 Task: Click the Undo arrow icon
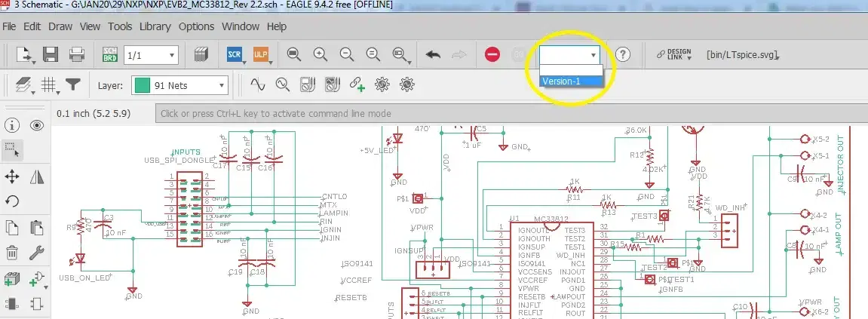[x=433, y=54]
